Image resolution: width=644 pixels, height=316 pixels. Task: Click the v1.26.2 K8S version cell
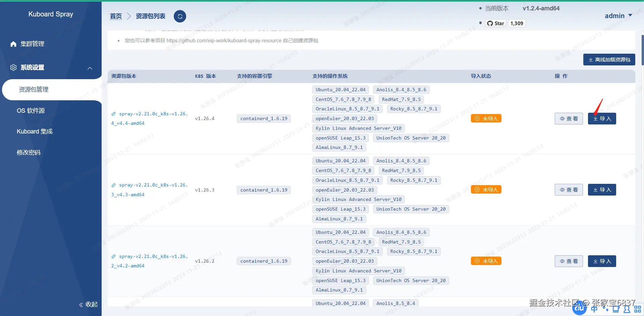[205, 261]
